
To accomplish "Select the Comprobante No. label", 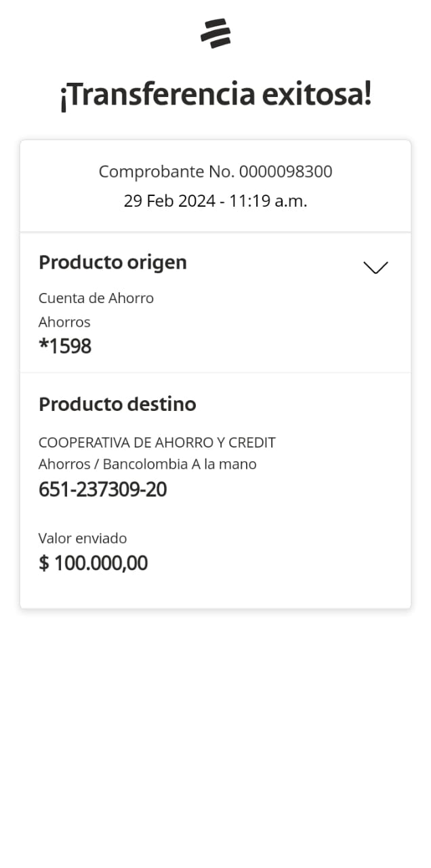I will click(x=167, y=172).
